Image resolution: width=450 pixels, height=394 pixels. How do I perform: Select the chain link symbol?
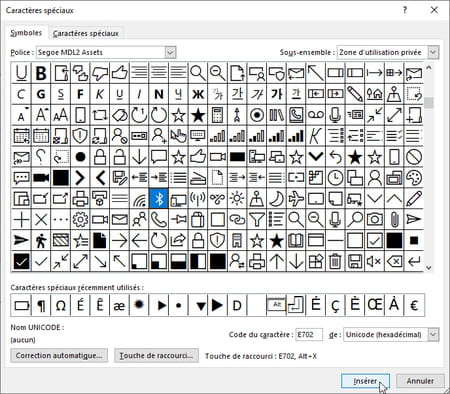point(237,220)
